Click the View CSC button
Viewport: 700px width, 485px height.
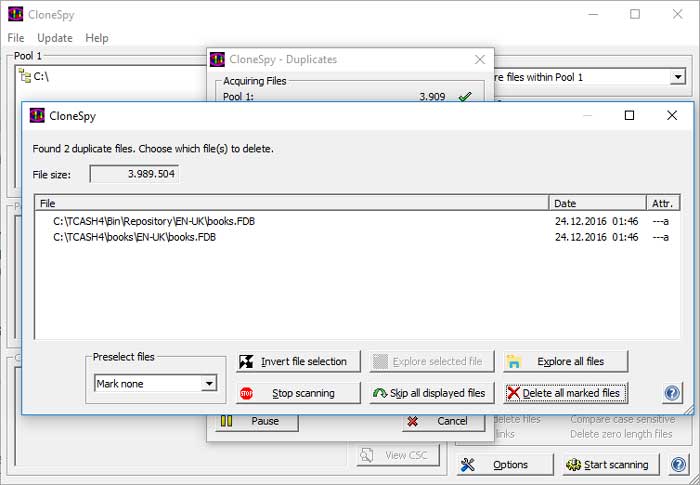click(x=398, y=455)
